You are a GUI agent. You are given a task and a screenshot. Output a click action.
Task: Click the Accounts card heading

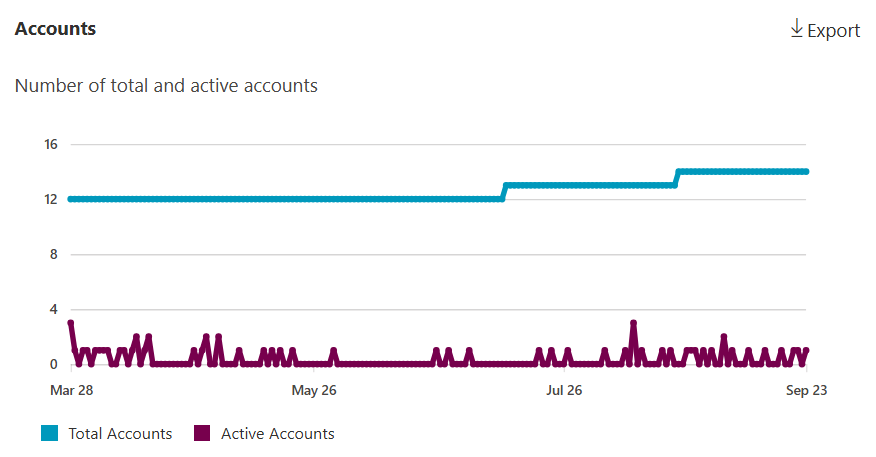[55, 29]
